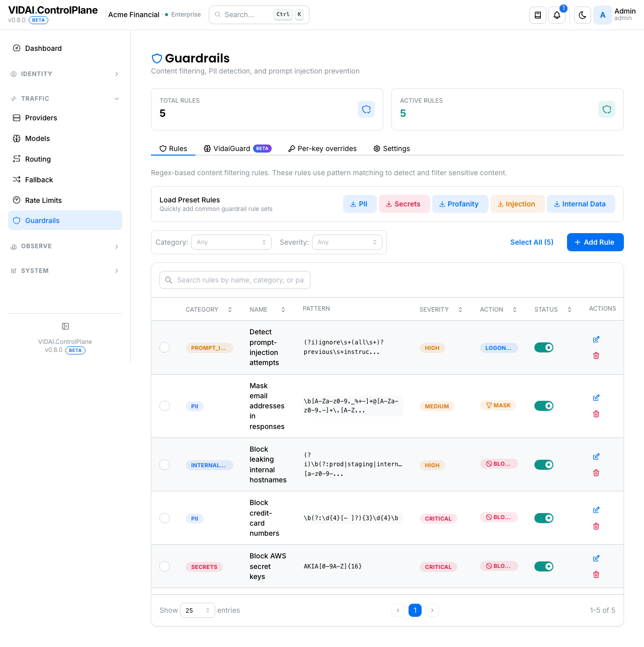Delete the Mask email addresses rule
This screenshot has height=647, width=644.
pos(596,414)
